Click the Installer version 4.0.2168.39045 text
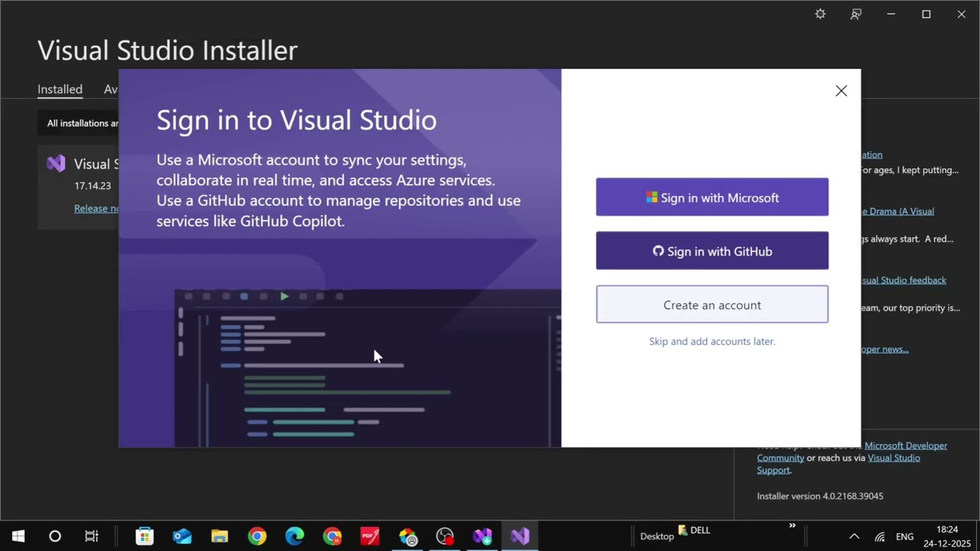Screen dimensions: 980x551 [820, 496]
